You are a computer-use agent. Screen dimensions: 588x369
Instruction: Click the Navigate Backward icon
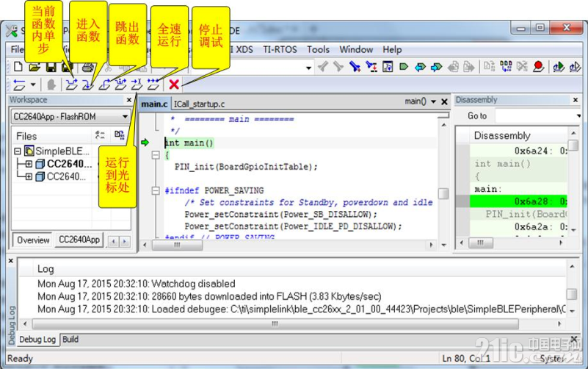point(453,67)
